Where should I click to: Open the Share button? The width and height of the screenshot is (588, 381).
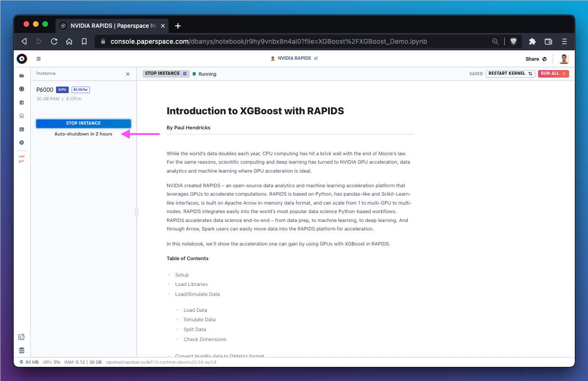[536, 59]
